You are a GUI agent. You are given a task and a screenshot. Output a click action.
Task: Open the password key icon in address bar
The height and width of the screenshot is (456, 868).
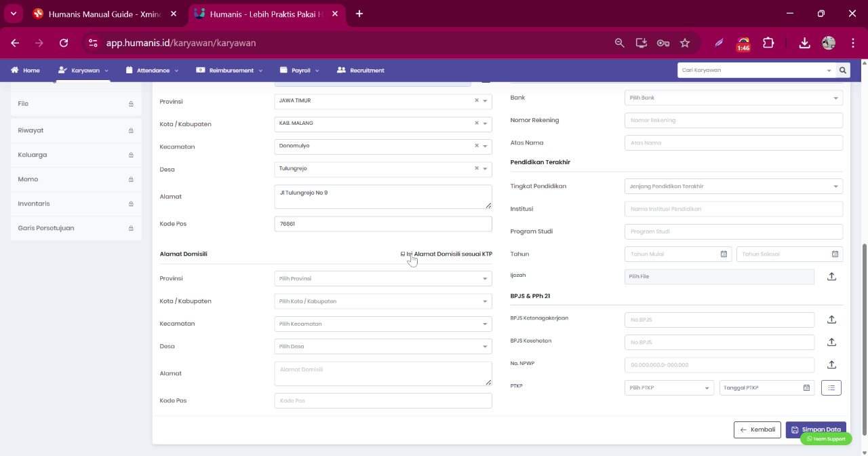663,43
